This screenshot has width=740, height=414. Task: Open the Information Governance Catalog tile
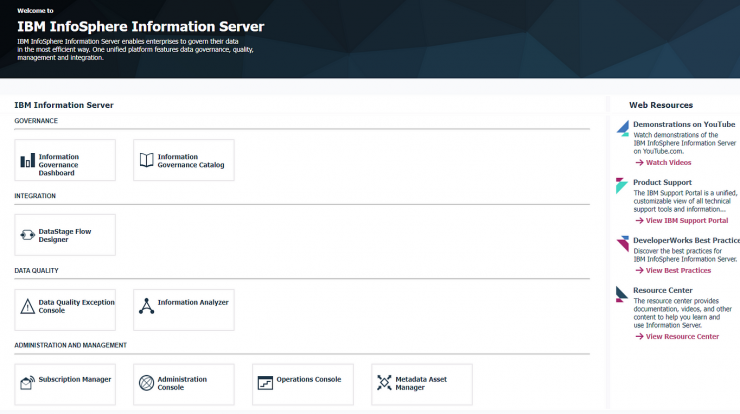(x=184, y=160)
